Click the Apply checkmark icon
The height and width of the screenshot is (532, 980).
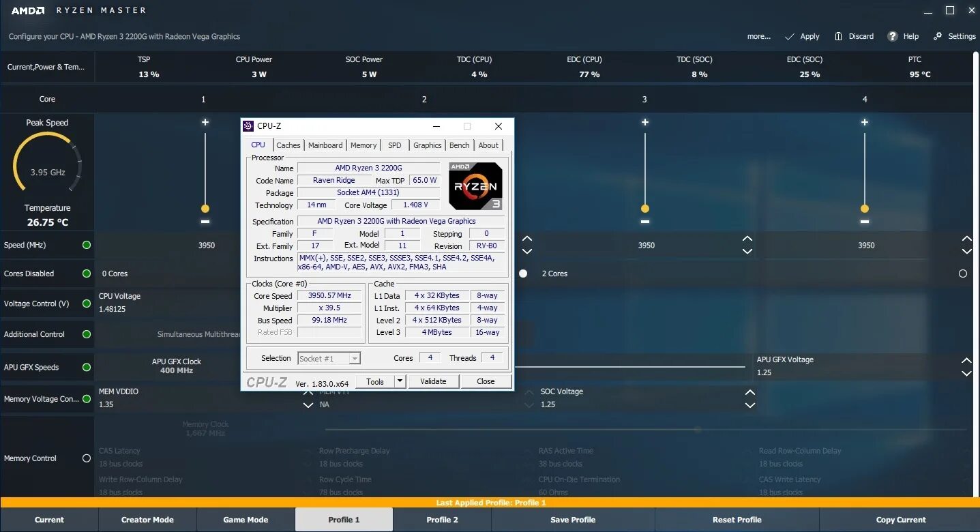click(790, 36)
